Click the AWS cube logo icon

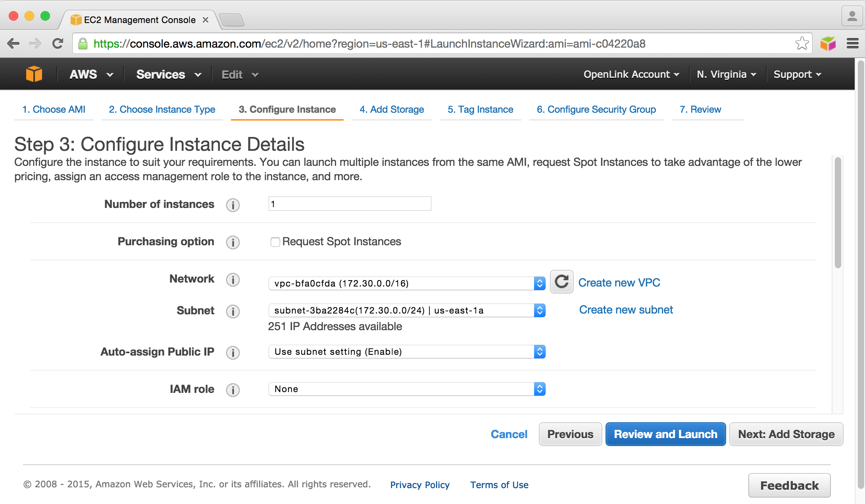(x=34, y=74)
